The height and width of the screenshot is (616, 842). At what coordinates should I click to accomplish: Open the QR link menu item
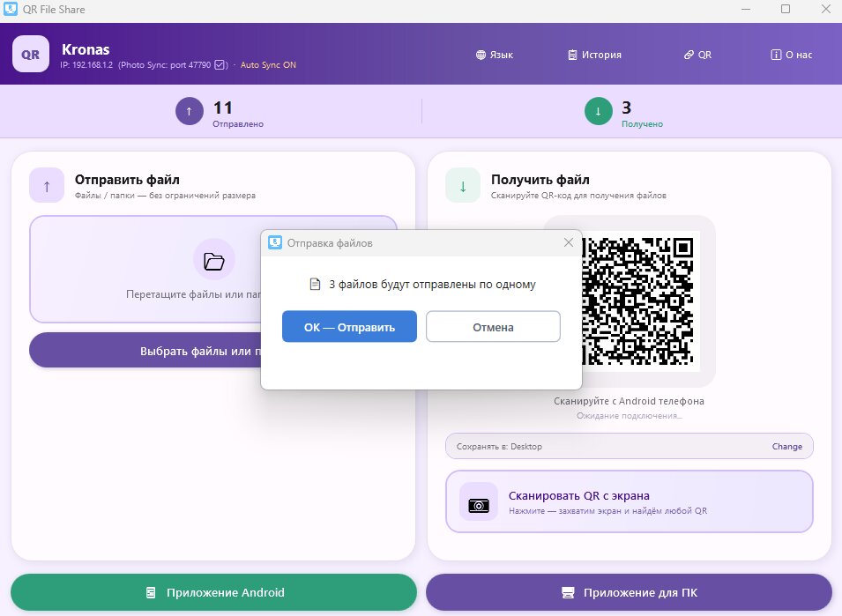(x=697, y=55)
